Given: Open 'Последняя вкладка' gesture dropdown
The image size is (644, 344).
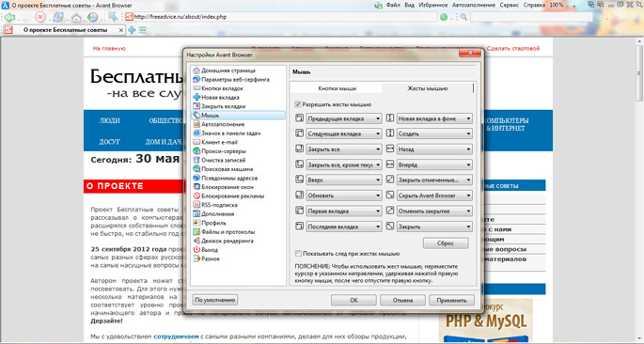Looking at the screenshot, I should (x=344, y=227).
